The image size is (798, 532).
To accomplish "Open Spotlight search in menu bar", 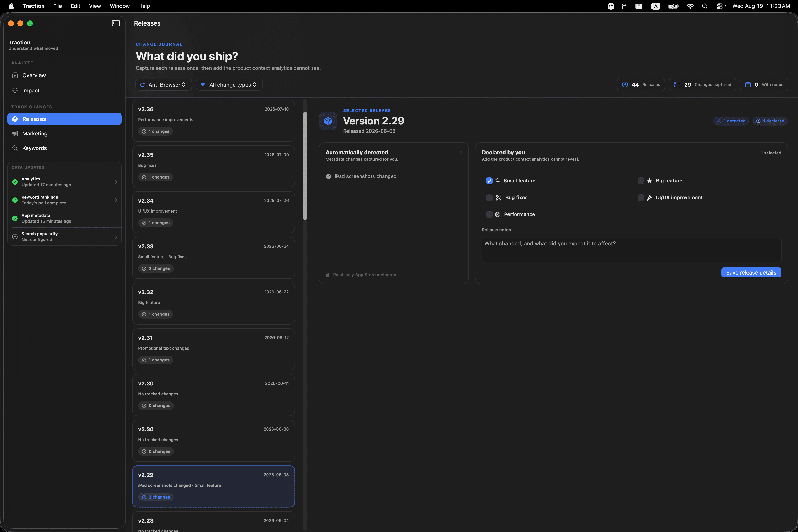I will click(705, 6).
